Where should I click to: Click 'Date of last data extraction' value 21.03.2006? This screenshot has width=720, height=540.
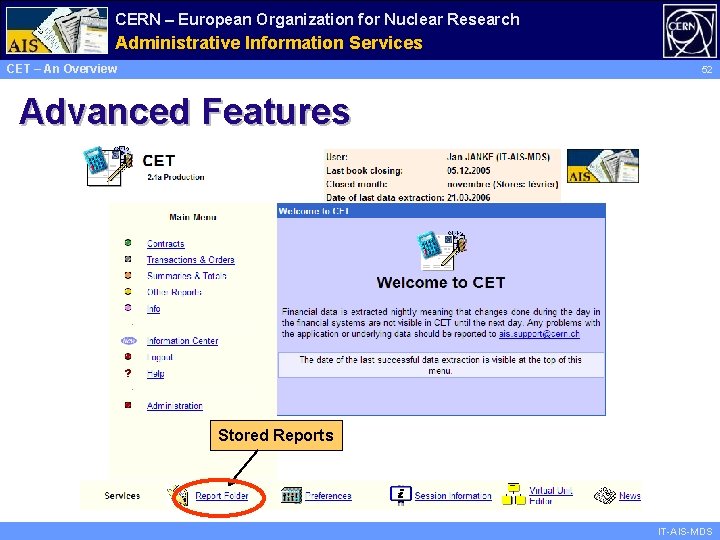468,198
